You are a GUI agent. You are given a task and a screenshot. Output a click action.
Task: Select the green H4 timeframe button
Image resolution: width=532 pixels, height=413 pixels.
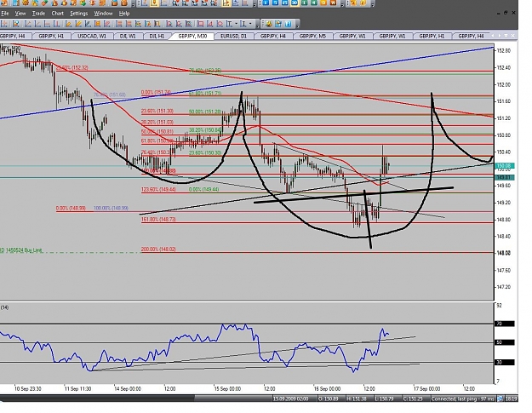click(x=314, y=3)
